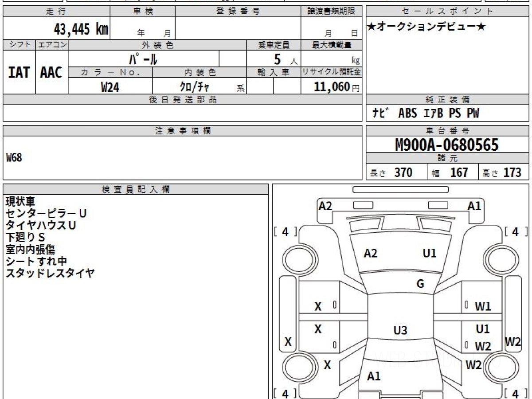
Task: Select the A1 mark on the rear hatch
Action: (x=374, y=376)
